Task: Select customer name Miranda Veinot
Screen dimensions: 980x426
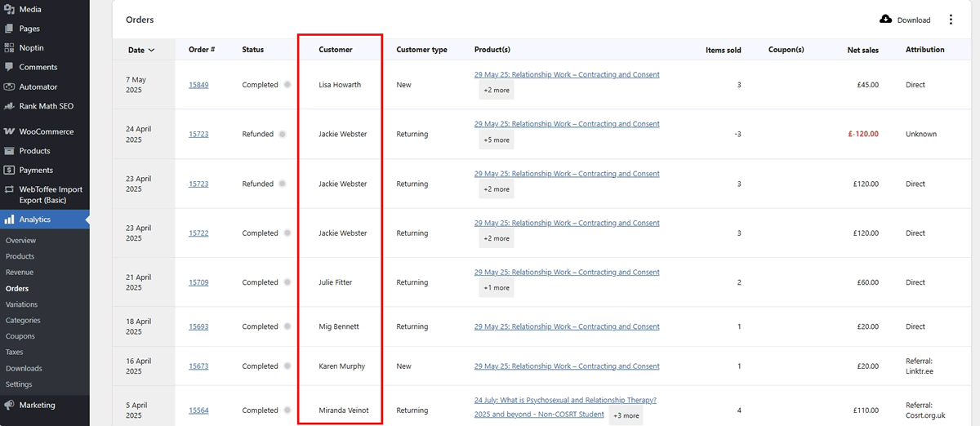Action: 344,410
